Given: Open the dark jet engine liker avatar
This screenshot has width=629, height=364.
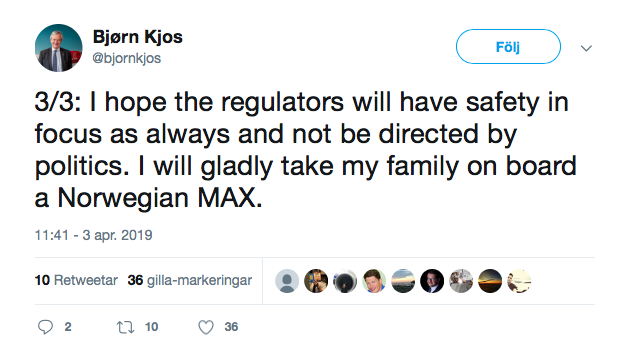Looking at the screenshot, I should 345,281.
